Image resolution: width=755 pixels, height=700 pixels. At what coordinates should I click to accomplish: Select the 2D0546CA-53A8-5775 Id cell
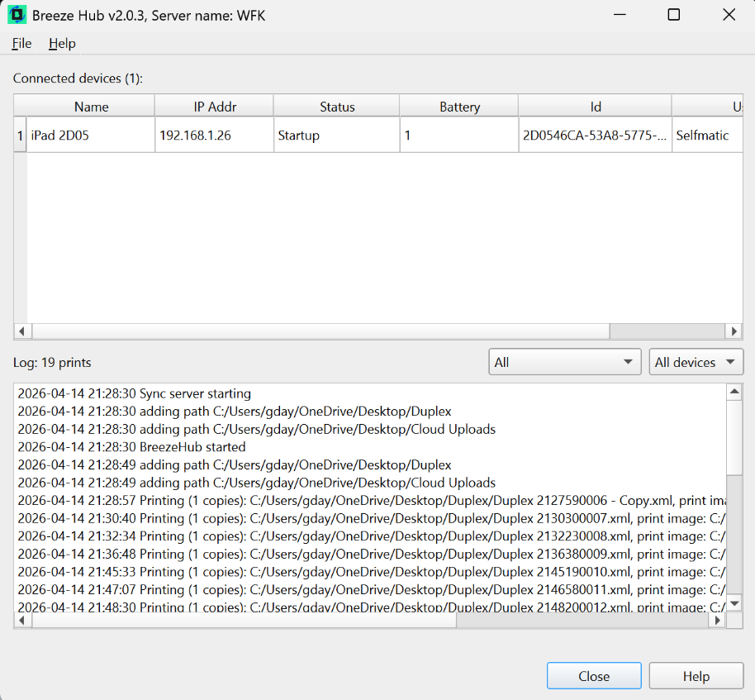[x=595, y=136]
